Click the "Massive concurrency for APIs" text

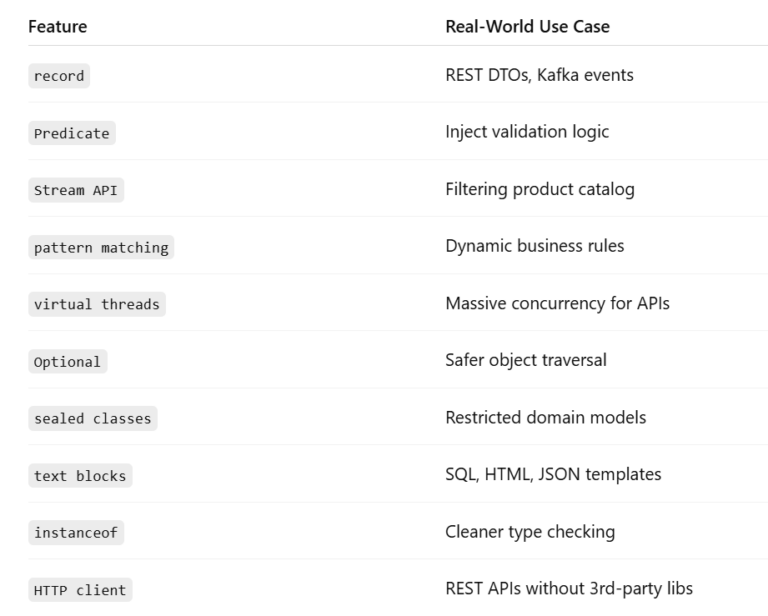557,303
